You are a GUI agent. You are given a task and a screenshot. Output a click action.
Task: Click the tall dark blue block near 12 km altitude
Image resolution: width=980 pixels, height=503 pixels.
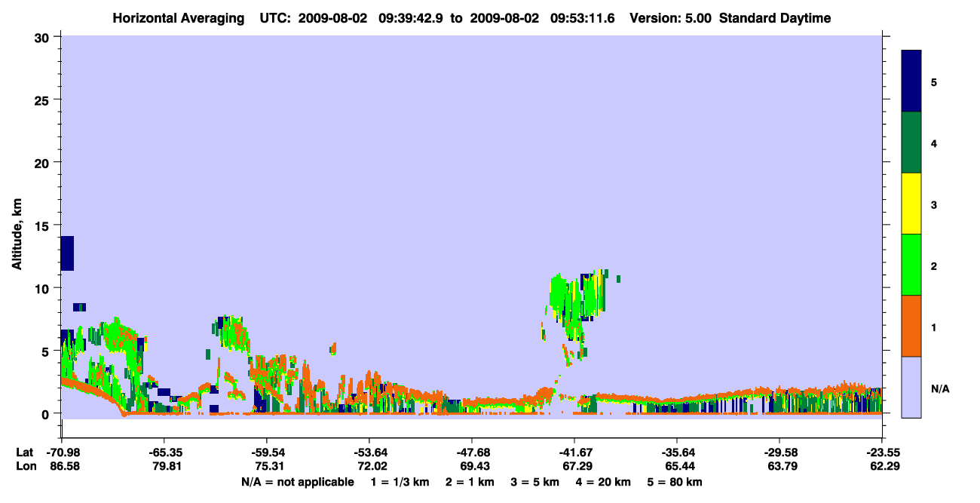[x=67, y=253]
